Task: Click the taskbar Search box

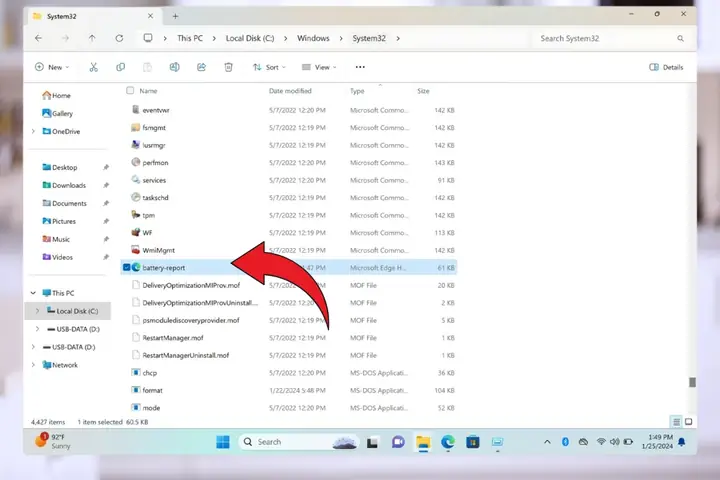Action: click(298, 442)
